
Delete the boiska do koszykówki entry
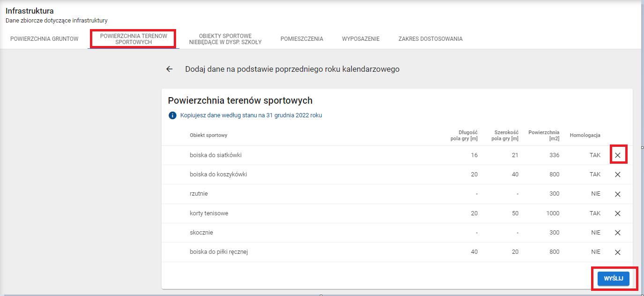tap(617, 175)
